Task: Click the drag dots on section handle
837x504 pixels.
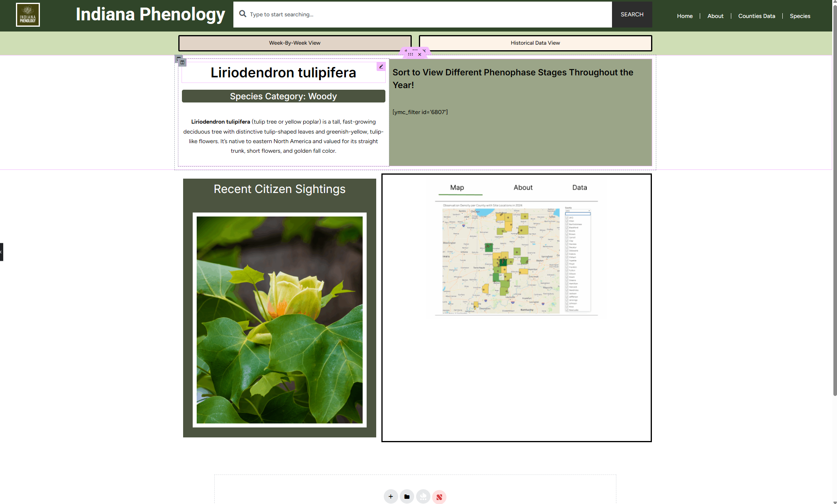Action: pos(411,54)
